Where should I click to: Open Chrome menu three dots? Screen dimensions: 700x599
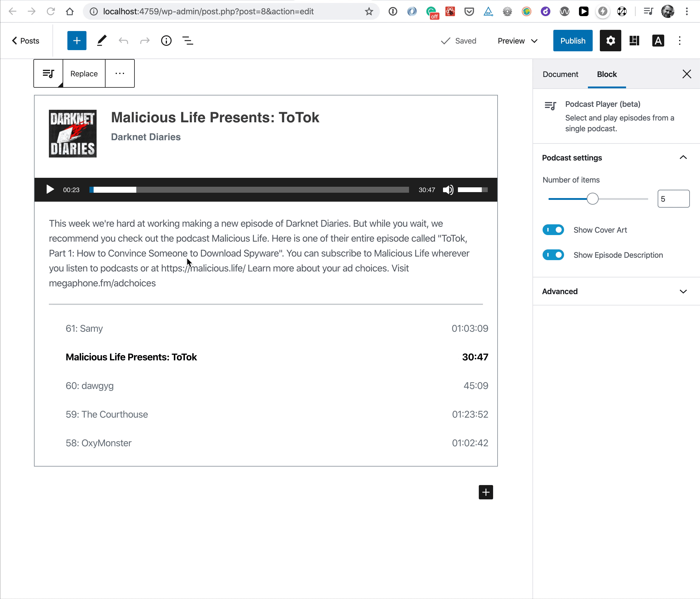pos(687,12)
